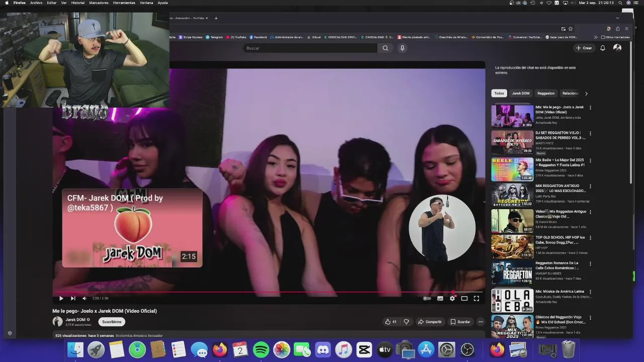This screenshot has width=644, height=362.
Task: Click the Compartir share button
Action: tap(430, 322)
